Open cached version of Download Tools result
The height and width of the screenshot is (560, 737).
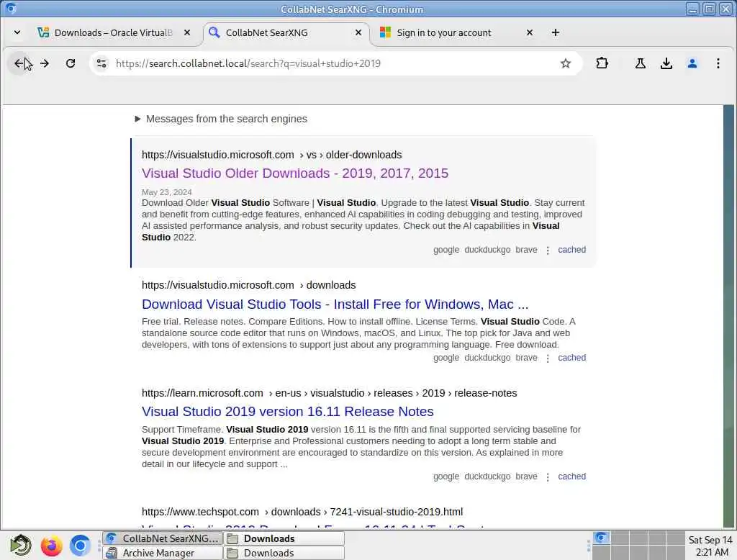pos(571,358)
